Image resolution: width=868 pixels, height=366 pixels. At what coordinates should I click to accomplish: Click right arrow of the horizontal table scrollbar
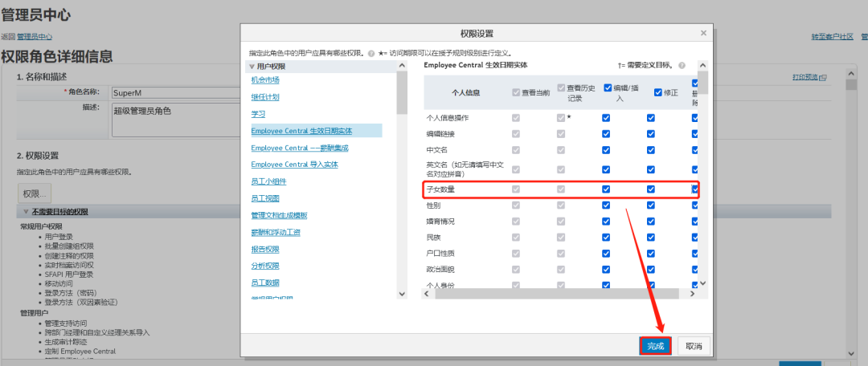tap(692, 294)
